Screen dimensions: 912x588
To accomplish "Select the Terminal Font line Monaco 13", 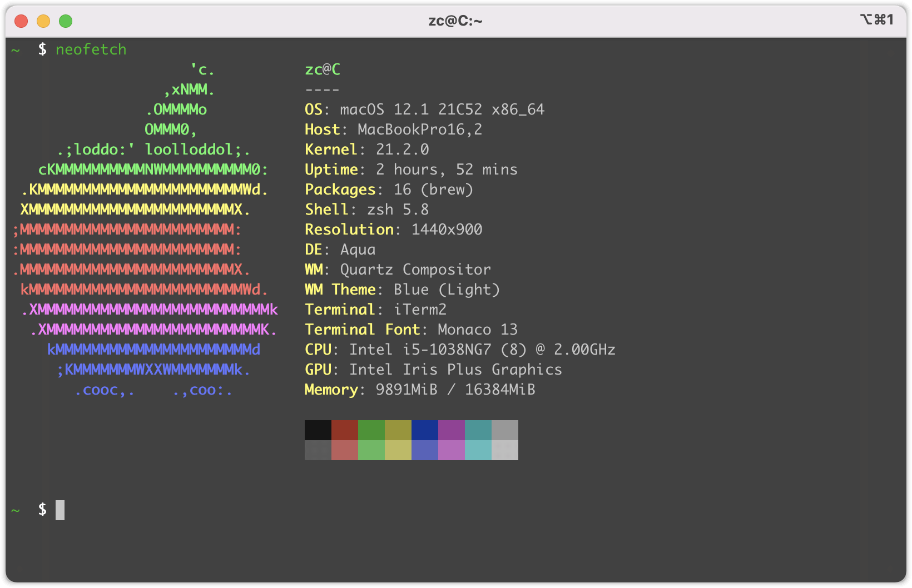I will [x=412, y=330].
